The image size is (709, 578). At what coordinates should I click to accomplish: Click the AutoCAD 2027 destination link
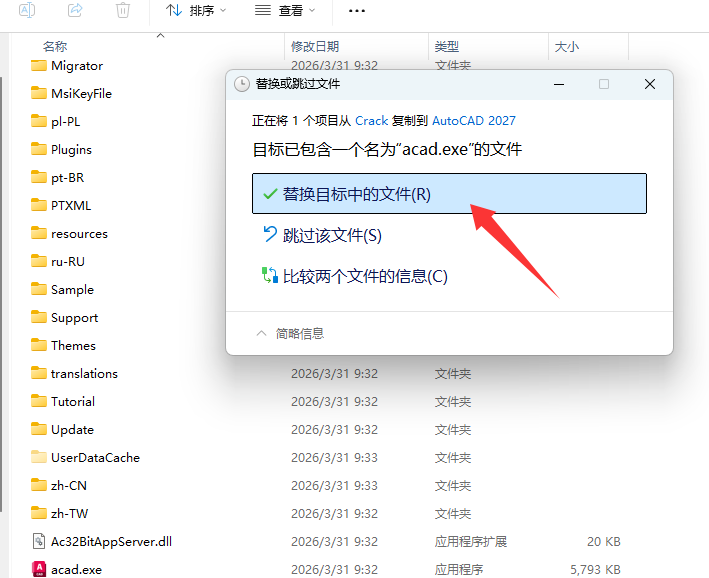(474, 121)
